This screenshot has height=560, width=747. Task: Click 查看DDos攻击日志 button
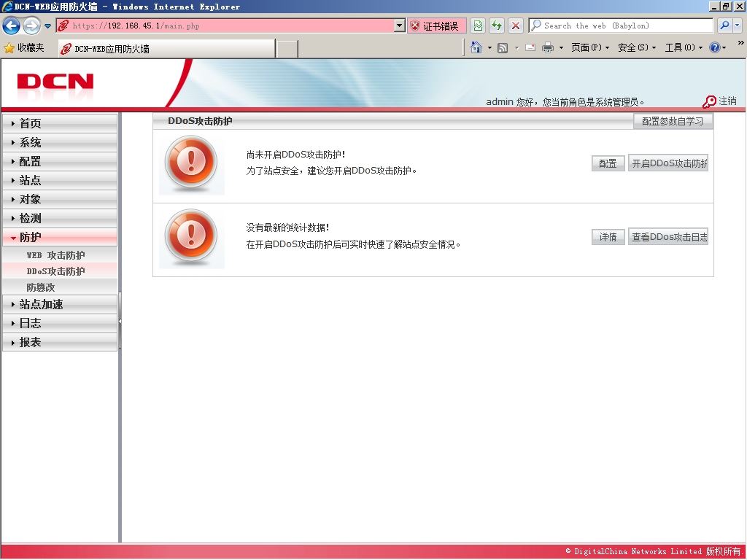[x=668, y=237]
